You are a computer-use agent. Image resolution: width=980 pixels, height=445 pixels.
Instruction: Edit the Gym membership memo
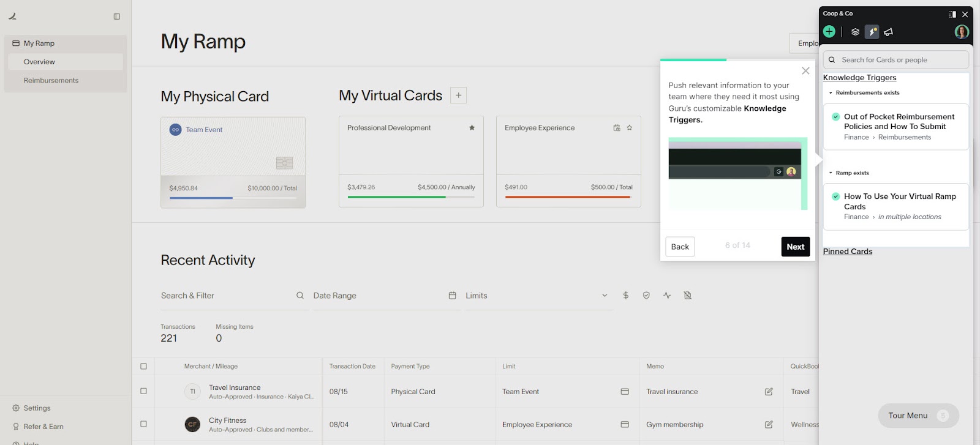(769, 425)
